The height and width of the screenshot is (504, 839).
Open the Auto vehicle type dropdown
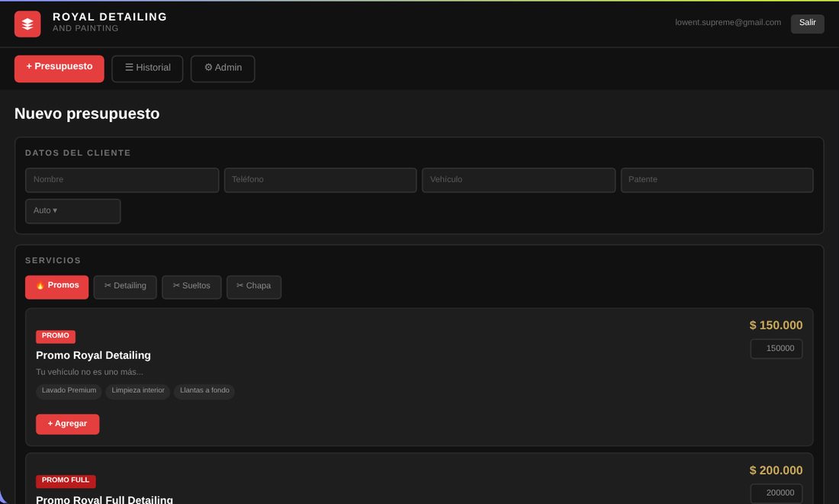pyautogui.click(x=72, y=210)
